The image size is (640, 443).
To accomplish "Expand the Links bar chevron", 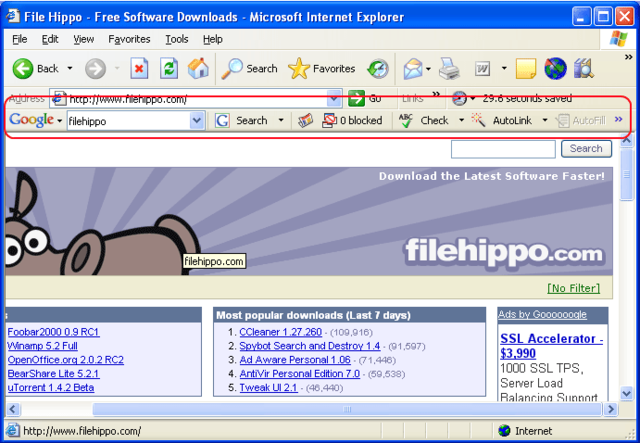I will pyautogui.click(x=436, y=94).
